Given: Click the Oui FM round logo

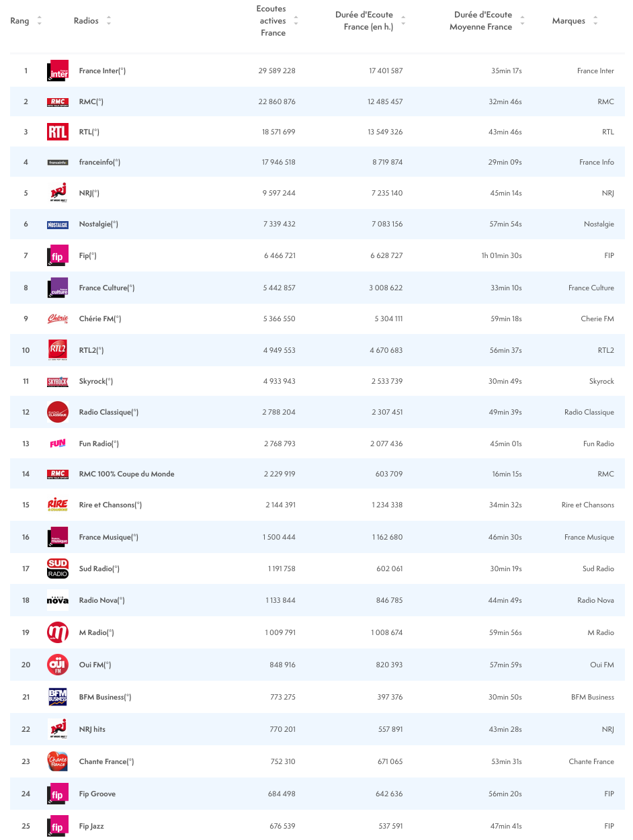Looking at the screenshot, I should click(x=58, y=665).
